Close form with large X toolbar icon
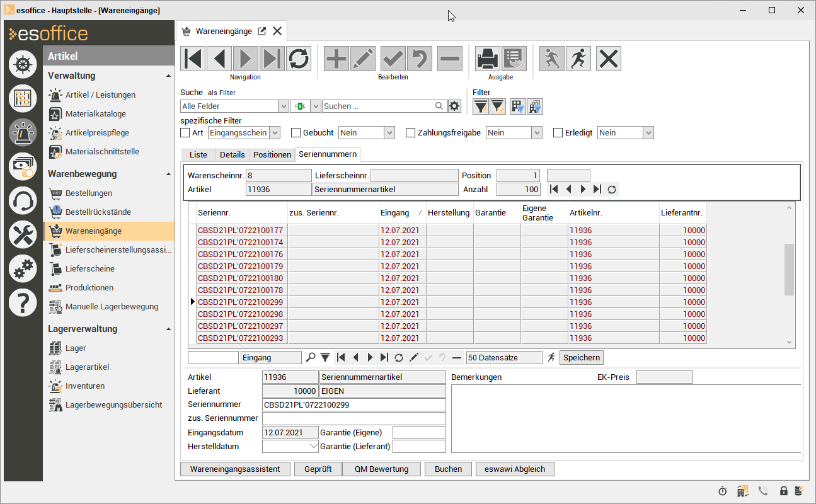Viewport: 816px width, 504px height. click(609, 59)
